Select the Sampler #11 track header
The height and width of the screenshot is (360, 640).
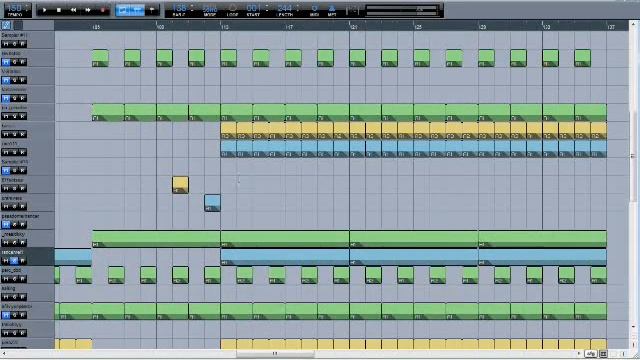27,40
